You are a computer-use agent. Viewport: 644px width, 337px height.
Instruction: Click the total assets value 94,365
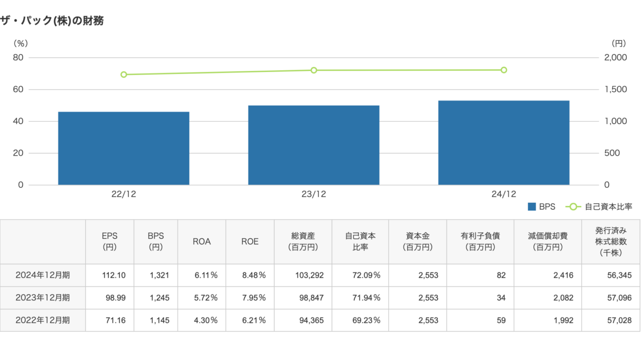click(x=311, y=320)
